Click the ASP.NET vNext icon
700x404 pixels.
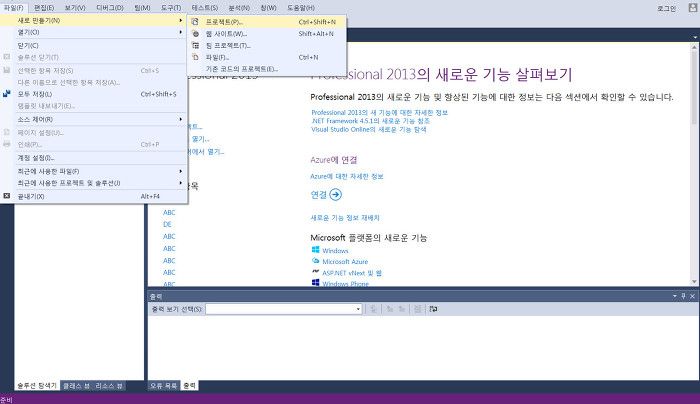click(x=316, y=272)
